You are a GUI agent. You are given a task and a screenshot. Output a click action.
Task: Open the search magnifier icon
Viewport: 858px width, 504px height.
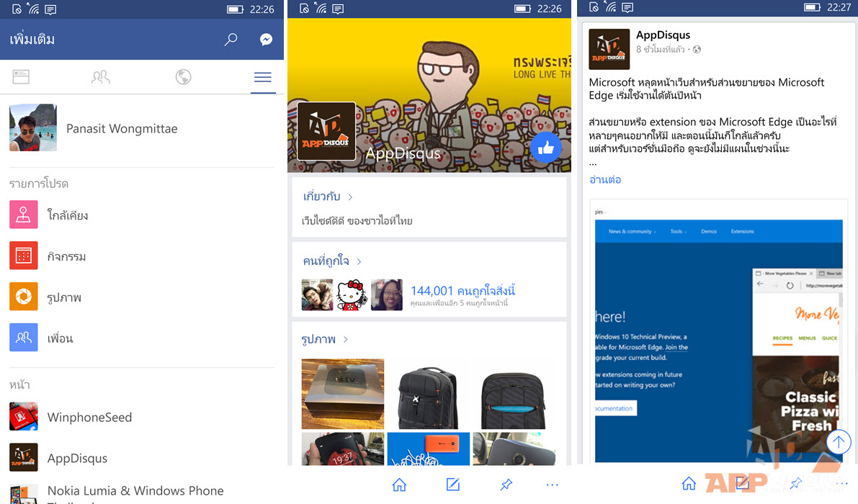(231, 40)
